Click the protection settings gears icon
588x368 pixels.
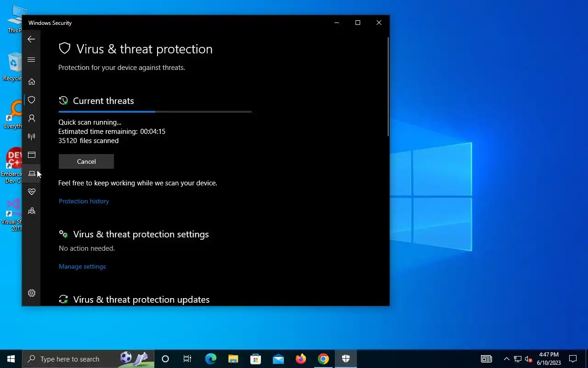pyautogui.click(x=63, y=234)
